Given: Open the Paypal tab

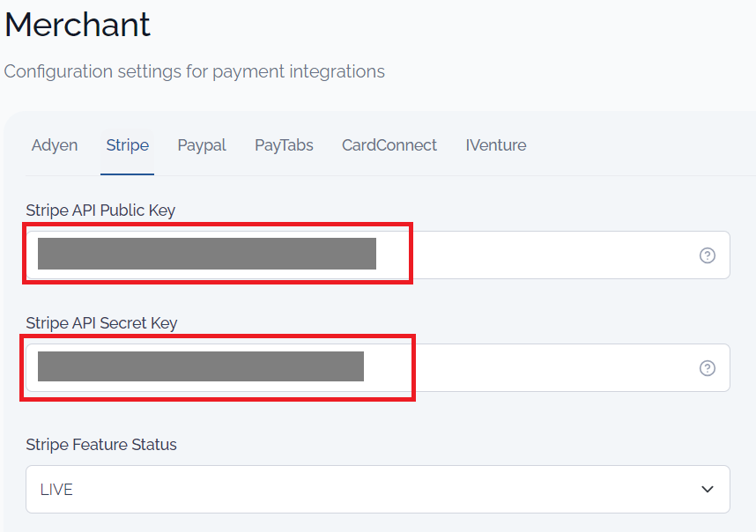Looking at the screenshot, I should click(x=202, y=145).
